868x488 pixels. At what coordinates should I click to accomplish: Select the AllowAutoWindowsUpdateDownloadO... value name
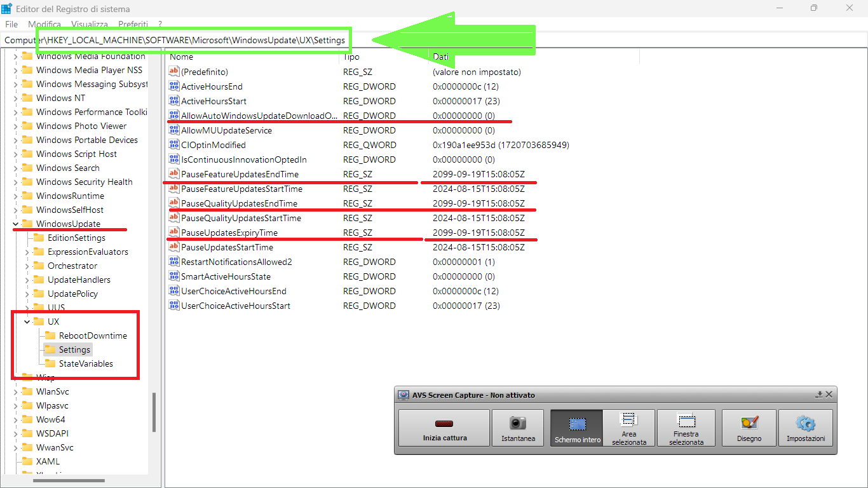click(260, 116)
